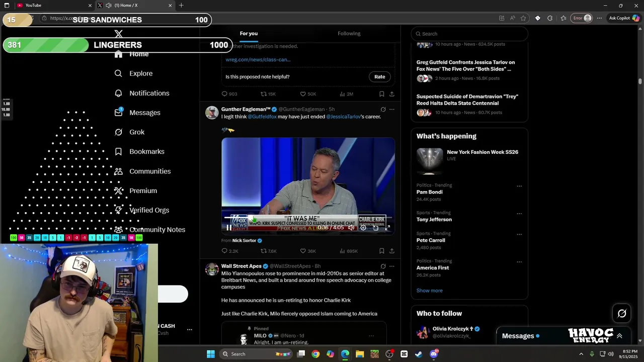Screen dimensions: 644x362
Task: Open Nick Sortor source profile link
Action: [x=247, y=241]
